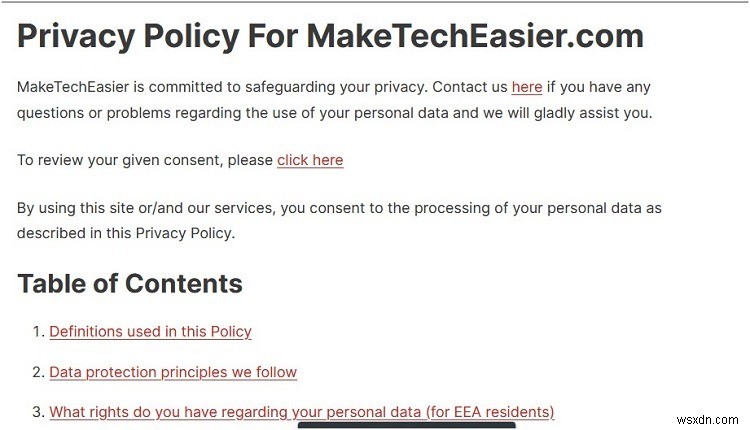The image size is (750, 430).
Task: Click the 'Table of Contents' heading
Action: (129, 284)
